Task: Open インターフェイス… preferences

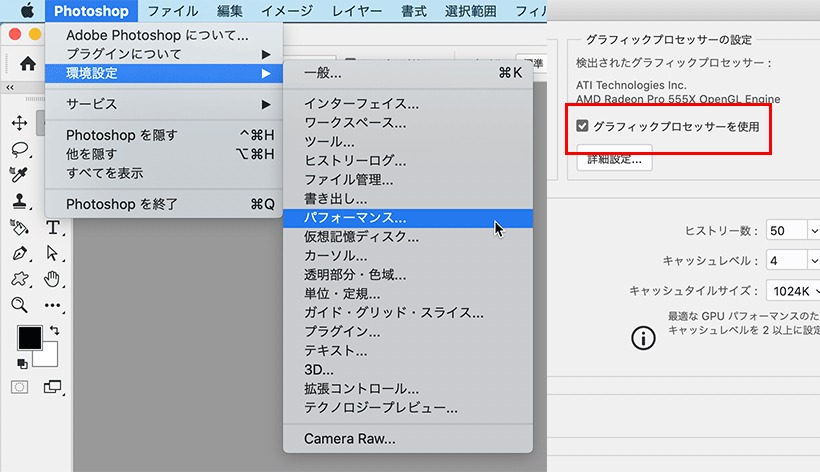Action: point(408,103)
